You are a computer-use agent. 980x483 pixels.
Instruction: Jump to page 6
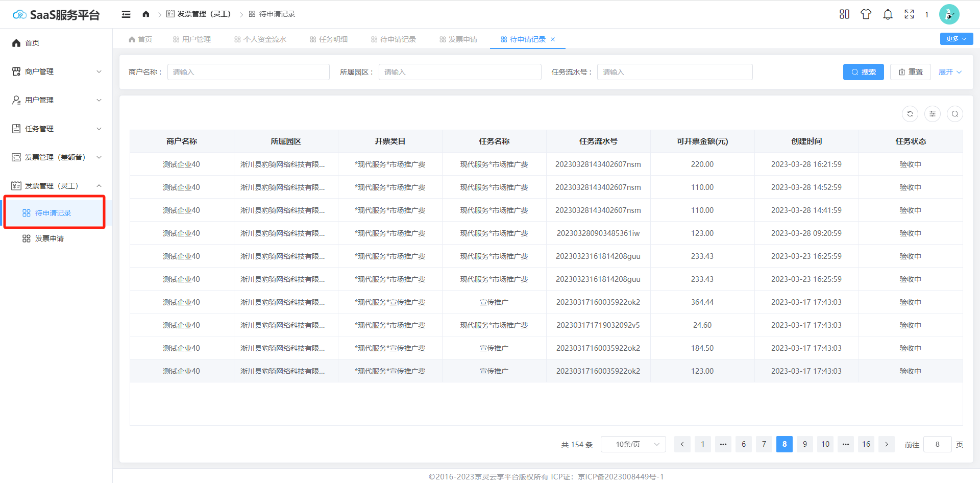[x=744, y=444]
